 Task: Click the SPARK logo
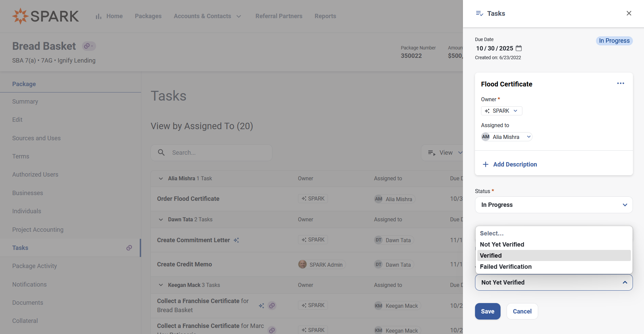tap(46, 16)
